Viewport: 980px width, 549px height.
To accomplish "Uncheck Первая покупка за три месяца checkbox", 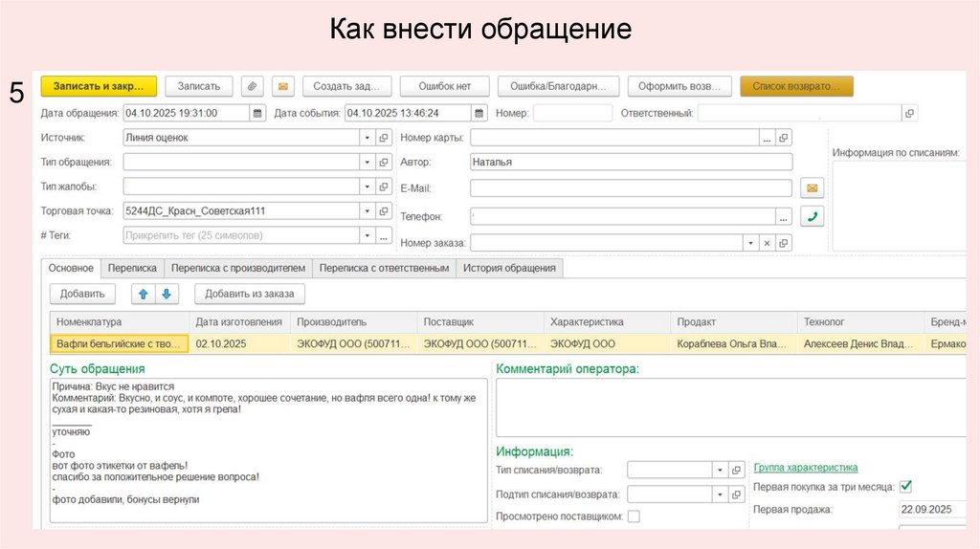I will tap(905, 486).
